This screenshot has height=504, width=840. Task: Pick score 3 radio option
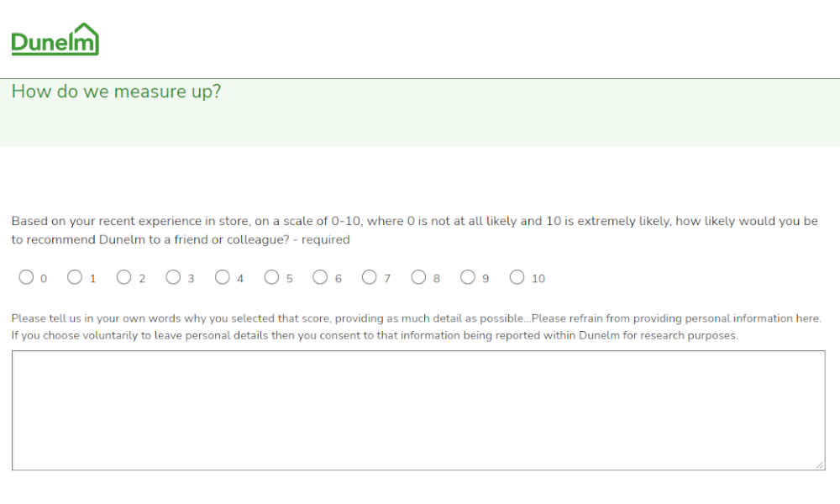coord(173,277)
